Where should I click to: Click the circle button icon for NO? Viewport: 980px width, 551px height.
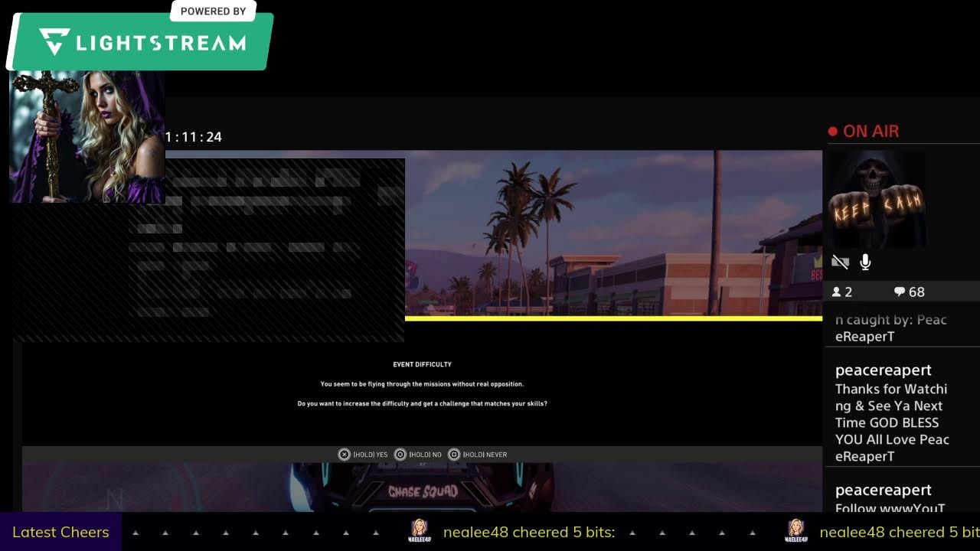coord(400,455)
